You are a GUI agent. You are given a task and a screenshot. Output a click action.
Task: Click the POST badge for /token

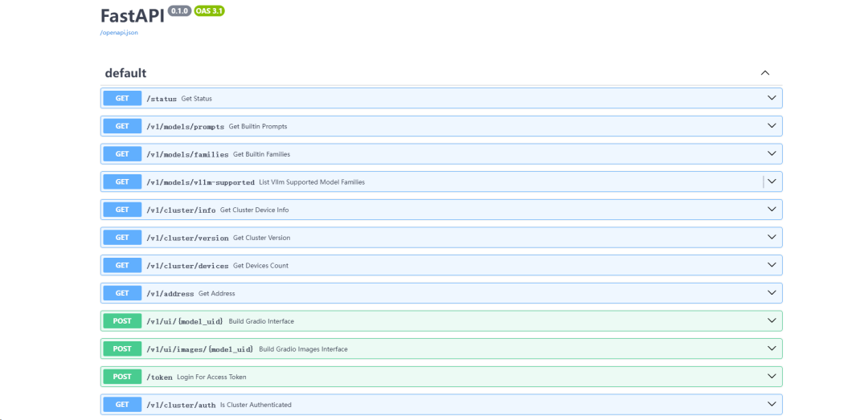tap(122, 377)
